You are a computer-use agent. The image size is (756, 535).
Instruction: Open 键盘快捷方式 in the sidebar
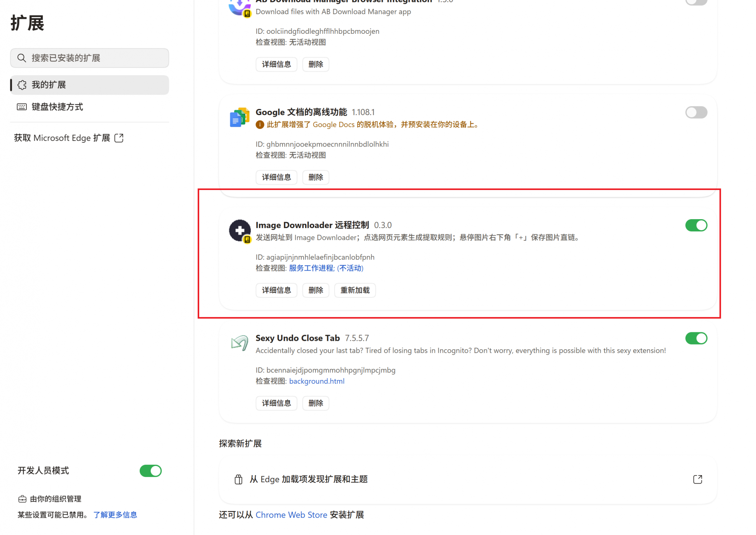coord(89,107)
